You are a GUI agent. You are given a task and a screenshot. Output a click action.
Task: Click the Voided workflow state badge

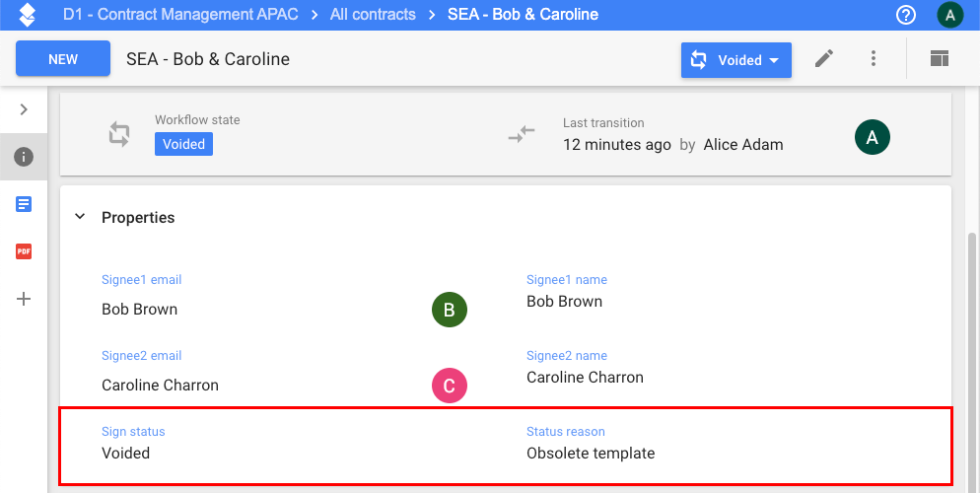183,144
